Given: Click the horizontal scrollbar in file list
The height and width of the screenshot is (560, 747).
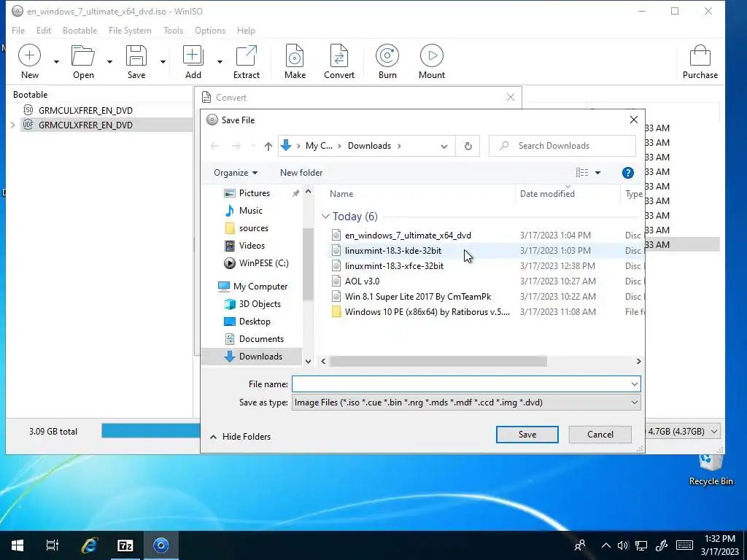Looking at the screenshot, I should pos(438,362).
